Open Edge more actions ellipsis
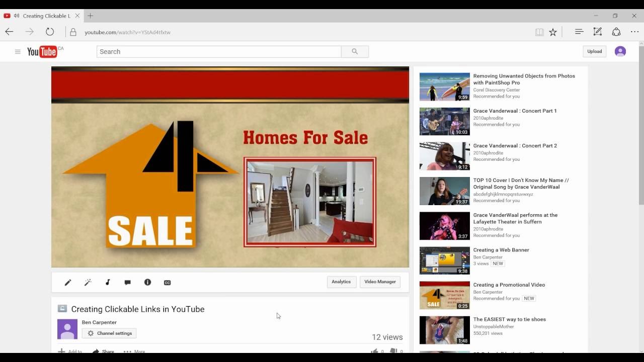Viewport: 644px width, 362px height. pyautogui.click(x=634, y=32)
